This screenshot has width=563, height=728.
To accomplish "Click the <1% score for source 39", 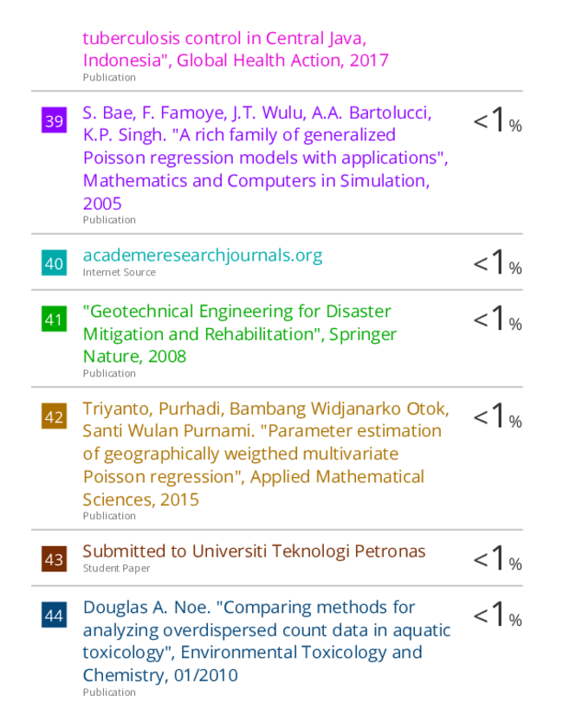I will pos(497,120).
